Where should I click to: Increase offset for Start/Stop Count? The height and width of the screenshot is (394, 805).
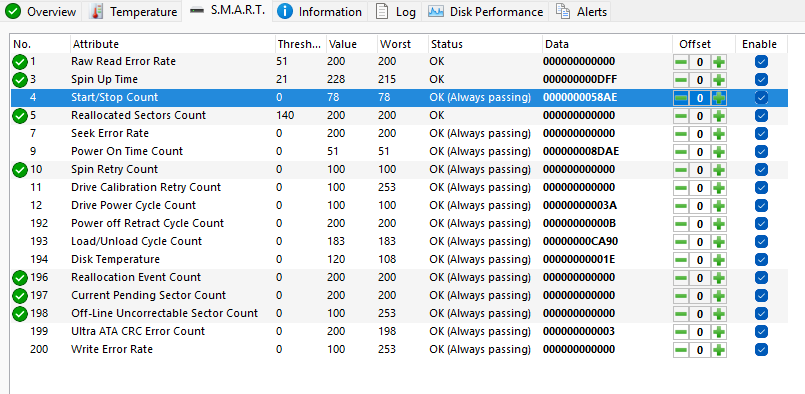pyautogui.click(x=719, y=98)
